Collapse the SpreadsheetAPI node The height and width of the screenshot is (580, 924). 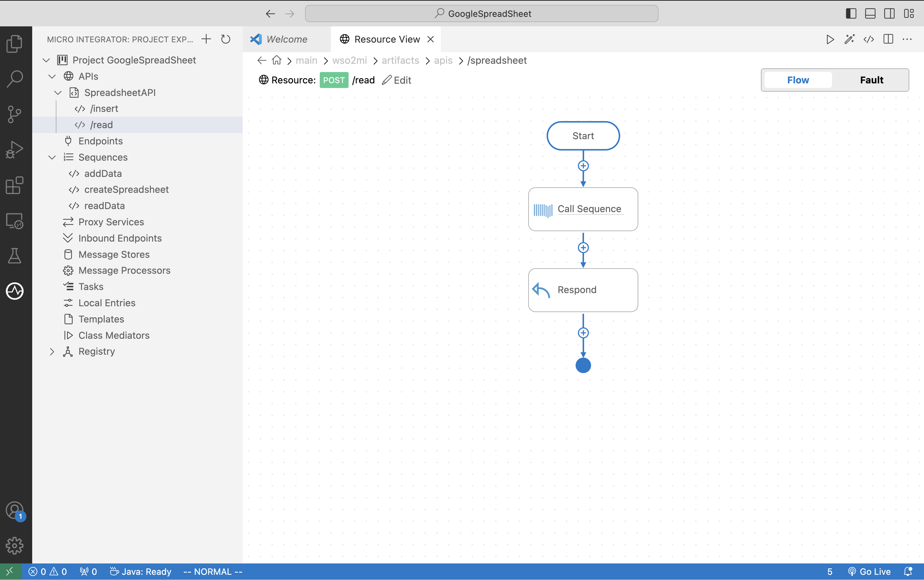(x=58, y=93)
